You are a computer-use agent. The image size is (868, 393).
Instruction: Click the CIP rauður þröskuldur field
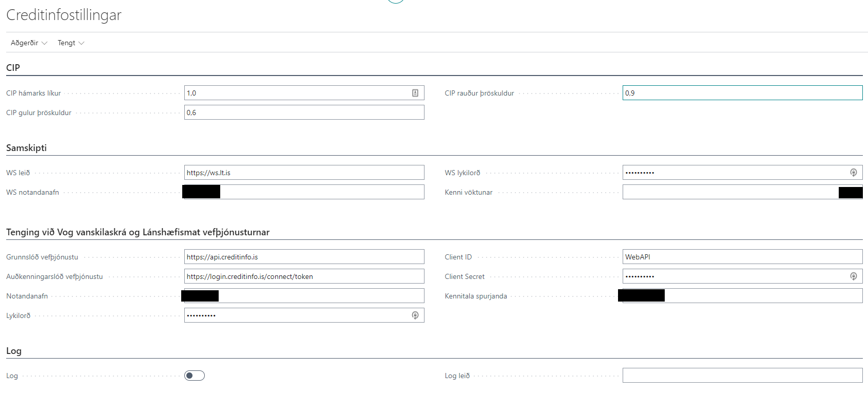coord(742,93)
